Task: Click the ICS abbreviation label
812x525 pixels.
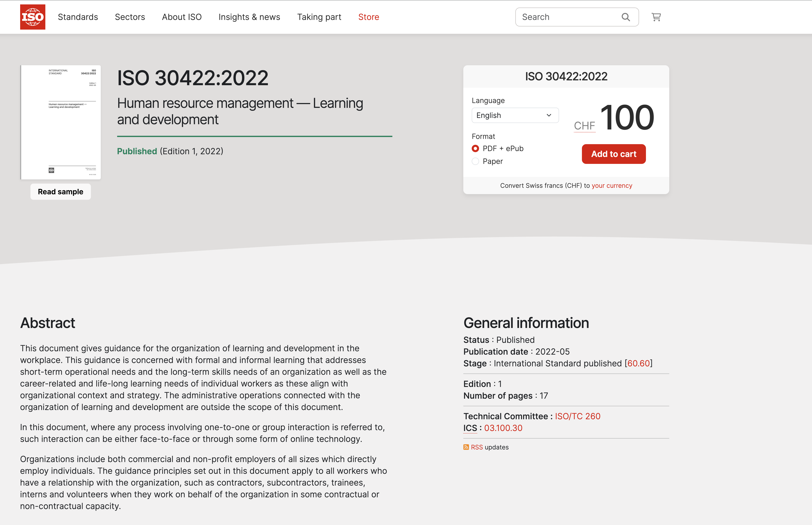Action: click(x=470, y=428)
